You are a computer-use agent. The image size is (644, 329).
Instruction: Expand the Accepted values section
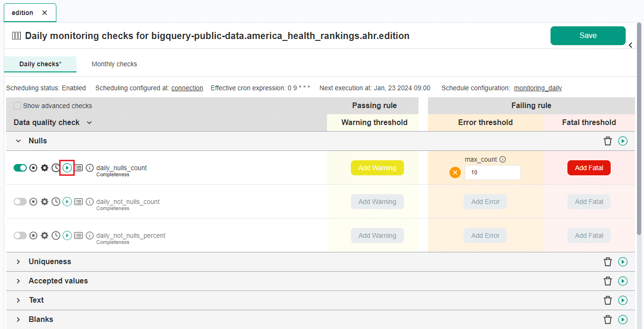[x=18, y=281]
